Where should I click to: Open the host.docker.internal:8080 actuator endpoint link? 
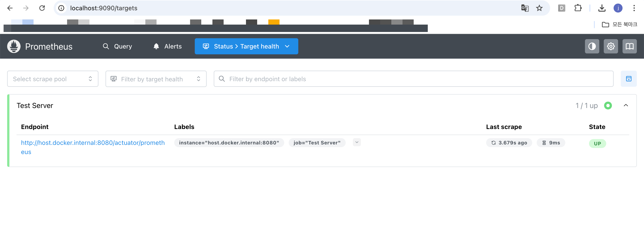tap(93, 147)
